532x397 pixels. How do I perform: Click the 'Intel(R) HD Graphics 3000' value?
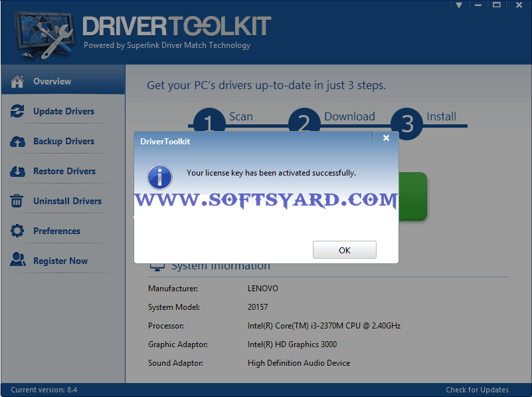click(x=292, y=344)
